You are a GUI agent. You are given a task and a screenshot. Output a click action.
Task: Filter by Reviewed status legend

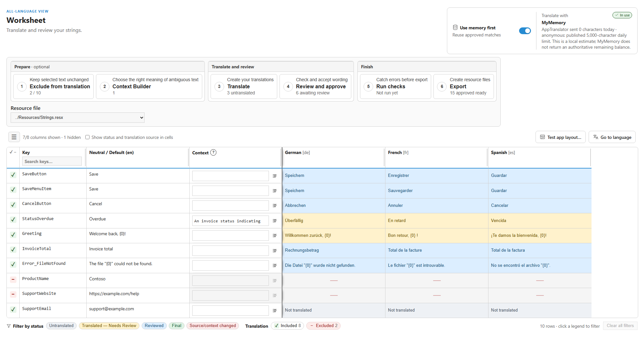[x=154, y=326]
